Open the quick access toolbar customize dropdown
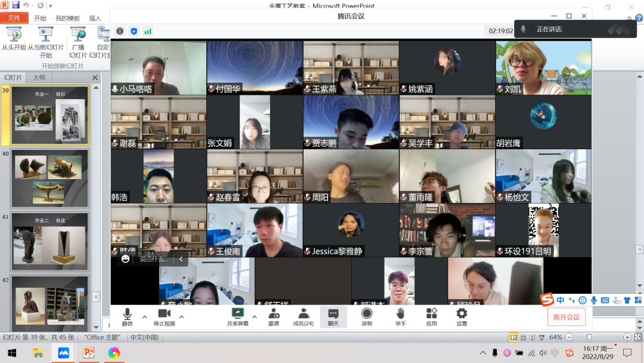 click(51, 6)
